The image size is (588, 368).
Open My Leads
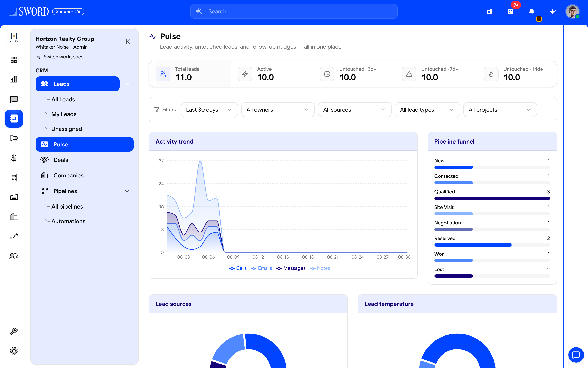coord(64,114)
